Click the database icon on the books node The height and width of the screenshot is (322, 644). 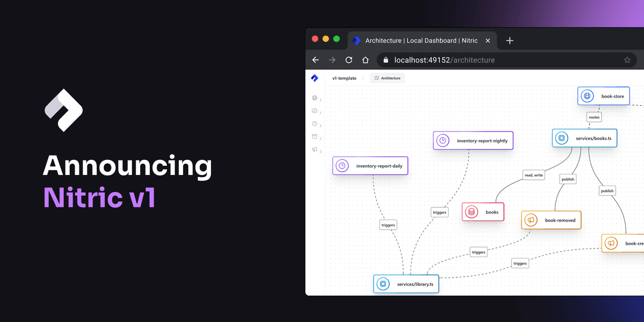[x=472, y=211]
